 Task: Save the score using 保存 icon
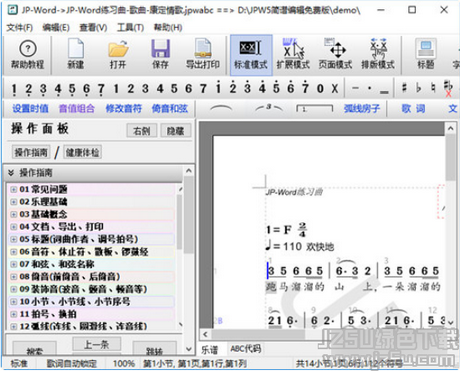[x=160, y=55]
